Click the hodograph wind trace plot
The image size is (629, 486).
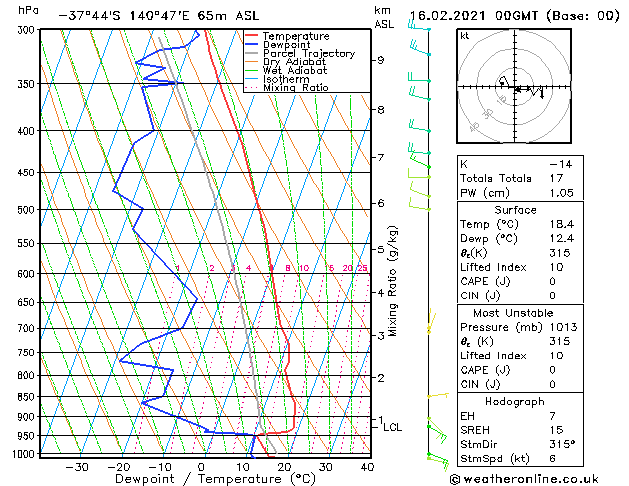[522, 86]
